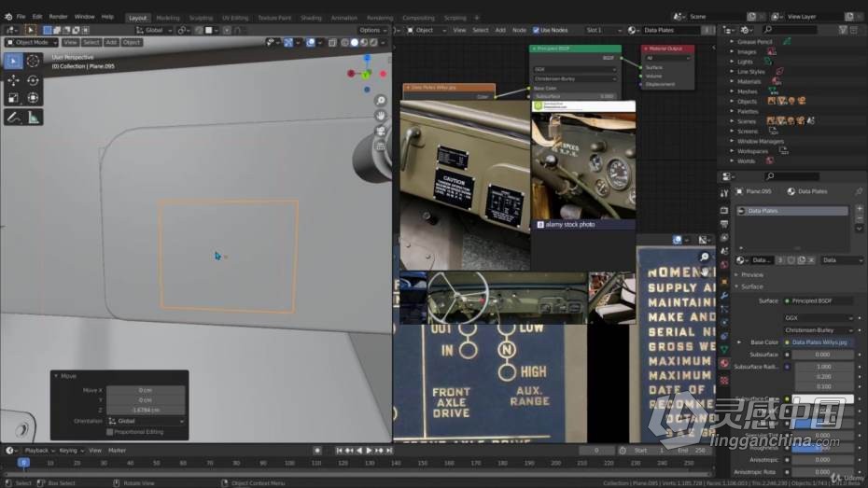Click the camera view icon in viewport

pos(380,131)
